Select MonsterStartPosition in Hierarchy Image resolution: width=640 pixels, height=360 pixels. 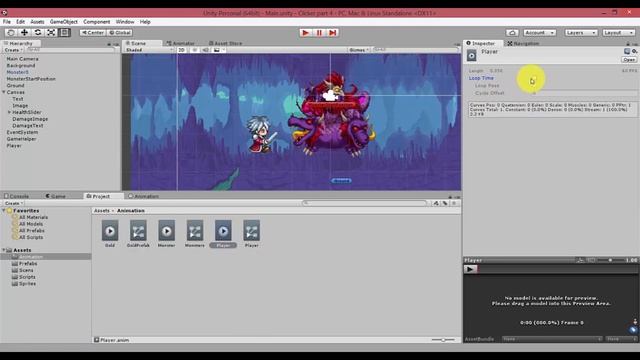pos(31,79)
